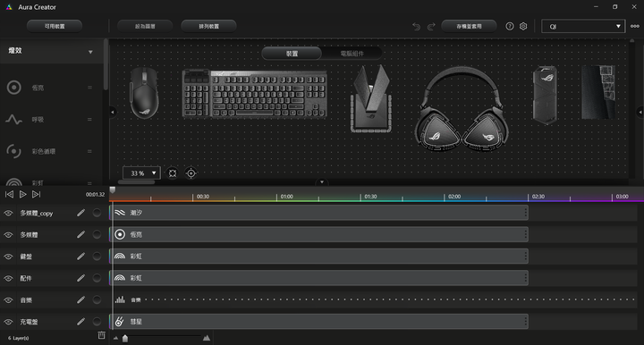
Task: Open help with the question mark icon
Action: tap(510, 26)
